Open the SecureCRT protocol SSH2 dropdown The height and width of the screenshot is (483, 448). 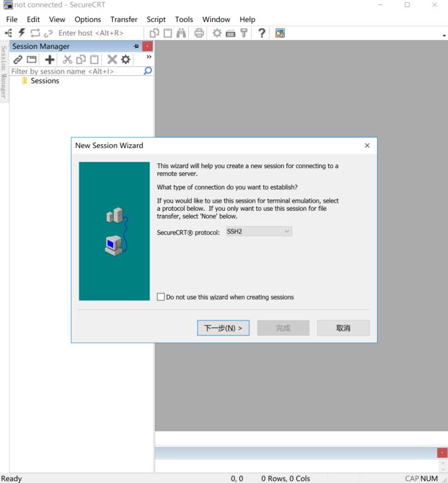[259, 232]
